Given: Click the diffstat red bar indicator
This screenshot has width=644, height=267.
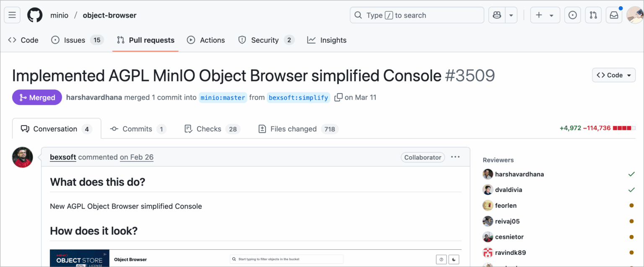Looking at the screenshot, I should [624, 128].
